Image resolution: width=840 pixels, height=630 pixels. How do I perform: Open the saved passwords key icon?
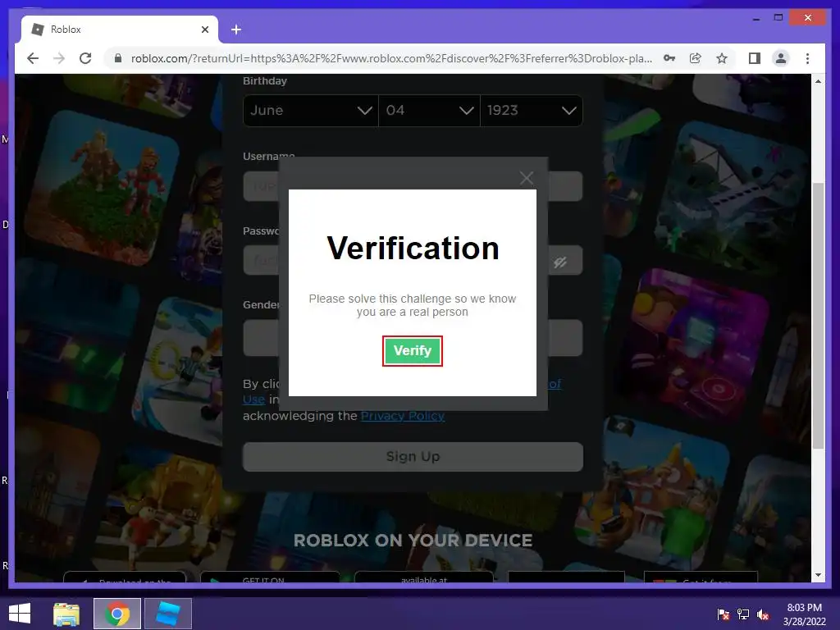[669, 58]
